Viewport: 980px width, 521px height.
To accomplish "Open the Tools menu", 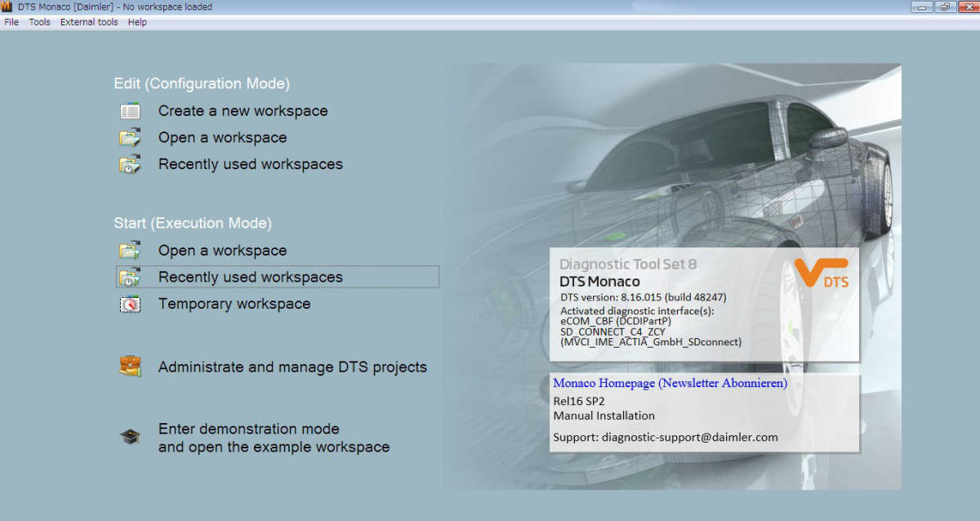I will click(x=39, y=22).
